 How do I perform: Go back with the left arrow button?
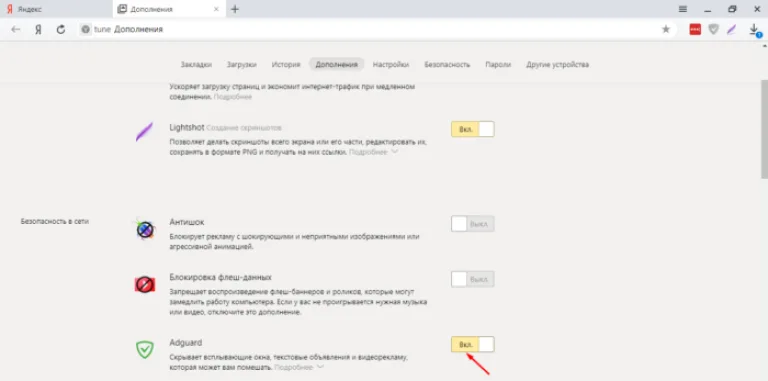16,29
